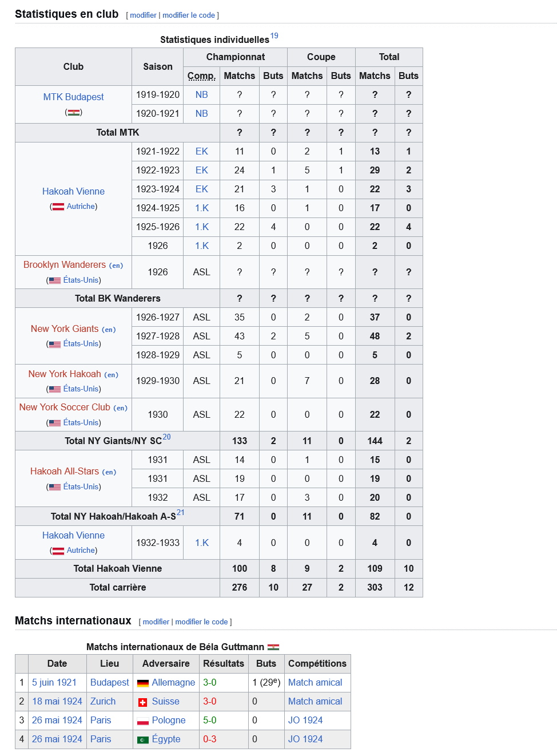Image resolution: width=557 pixels, height=756 pixels.
Task: Click the US flag under Hakoah All-Stars
Action: [55, 487]
